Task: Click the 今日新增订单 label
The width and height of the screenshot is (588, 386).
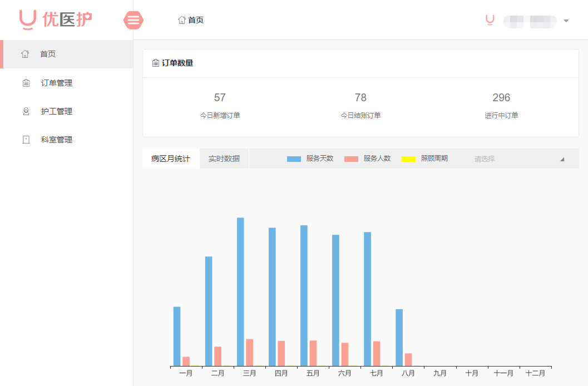Action: (x=220, y=116)
